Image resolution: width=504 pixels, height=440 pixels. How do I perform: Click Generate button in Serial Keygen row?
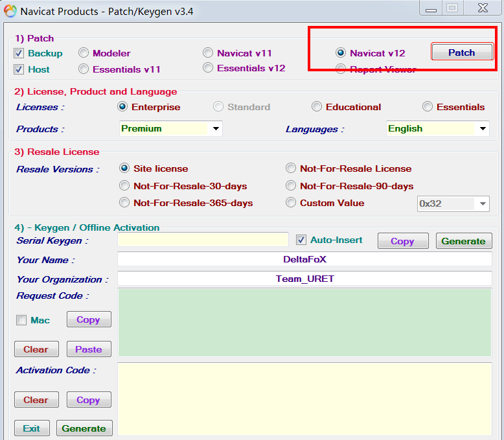[x=464, y=241]
